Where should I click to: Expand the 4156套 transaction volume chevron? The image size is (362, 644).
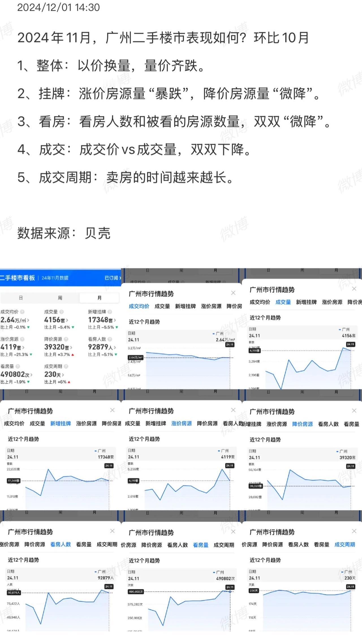68,320
